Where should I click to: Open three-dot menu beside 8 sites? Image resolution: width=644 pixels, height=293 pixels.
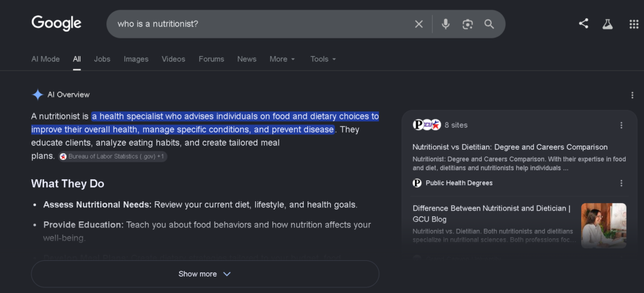point(621,125)
